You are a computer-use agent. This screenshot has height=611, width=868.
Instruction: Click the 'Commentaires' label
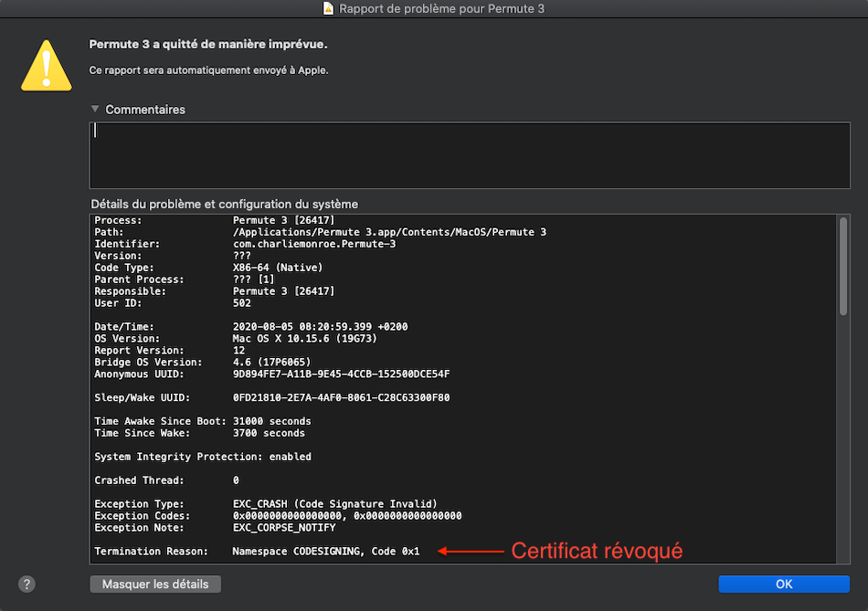[x=145, y=110]
